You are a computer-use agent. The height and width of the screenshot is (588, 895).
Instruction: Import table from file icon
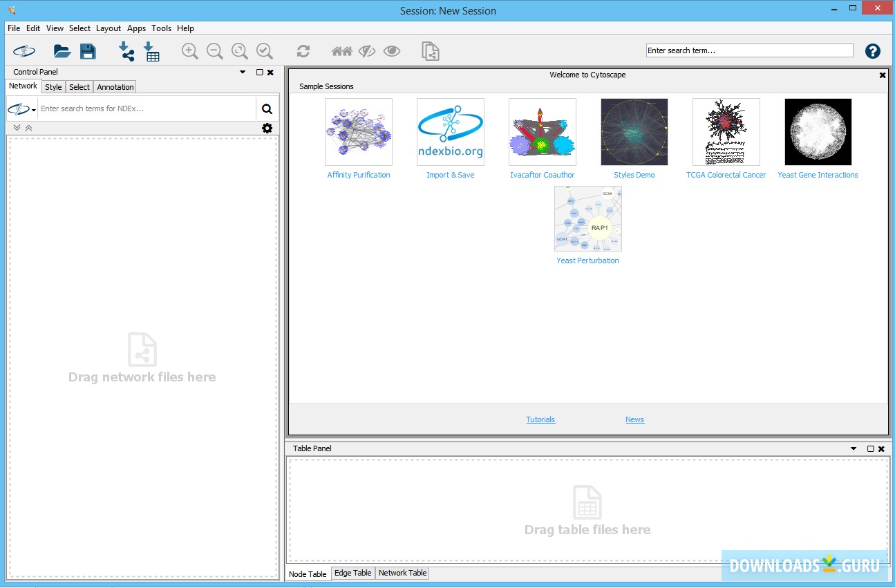[x=151, y=51]
